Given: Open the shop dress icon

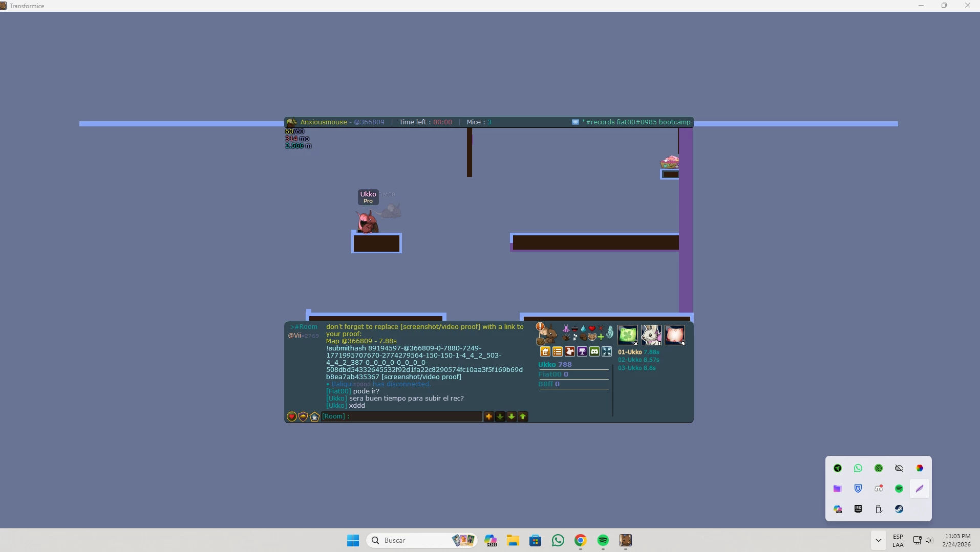Looking at the screenshot, I should pyautogui.click(x=570, y=351).
